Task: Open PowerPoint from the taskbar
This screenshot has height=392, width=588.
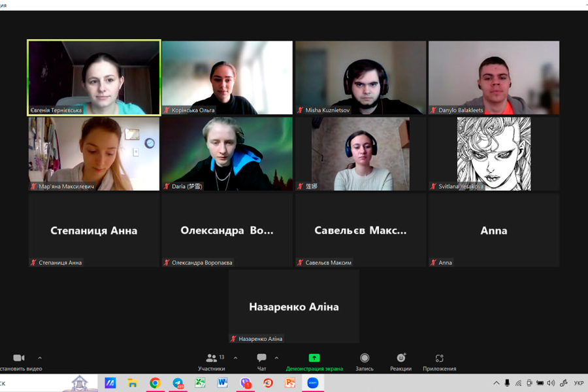Action: click(290, 383)
